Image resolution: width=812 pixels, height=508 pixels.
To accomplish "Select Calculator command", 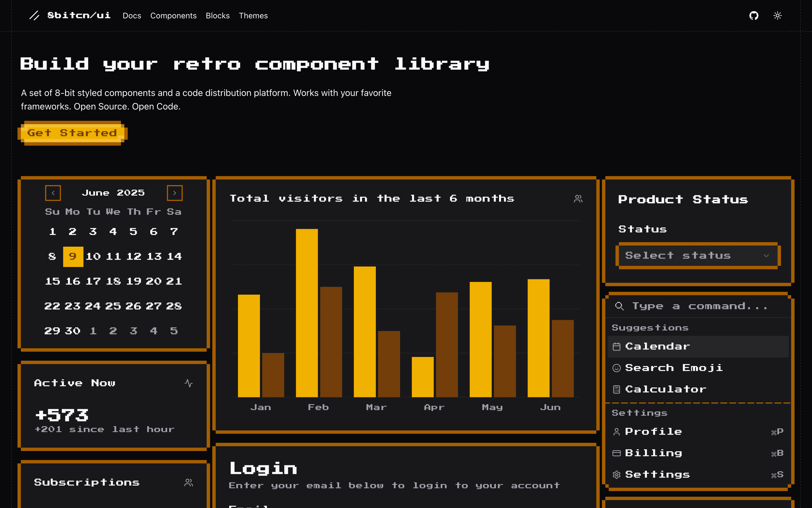I will coord(698,389).
